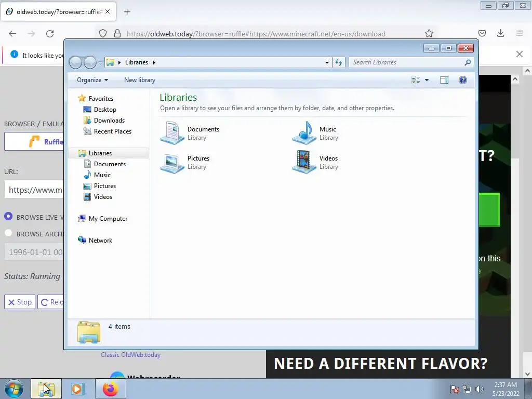This screenshot has height=399, width=532.
Task: Open the Windows Start menu
Action: coord(14,389)
